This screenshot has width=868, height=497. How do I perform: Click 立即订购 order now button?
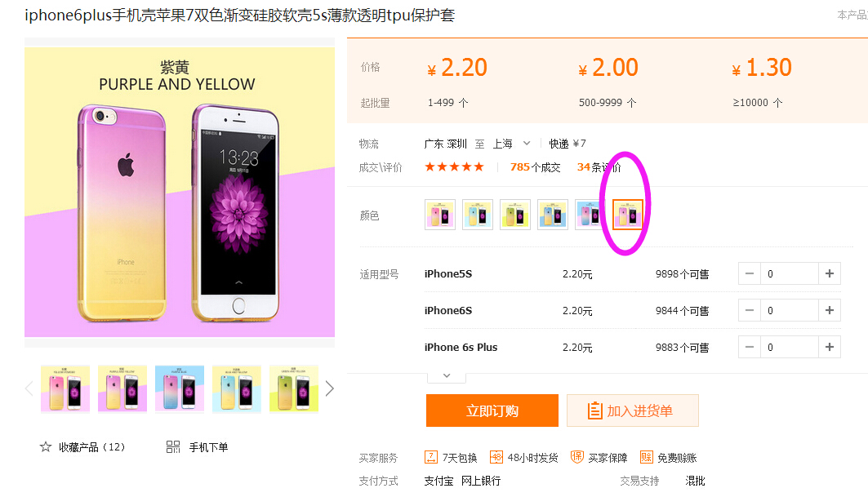tap(492, 410)
